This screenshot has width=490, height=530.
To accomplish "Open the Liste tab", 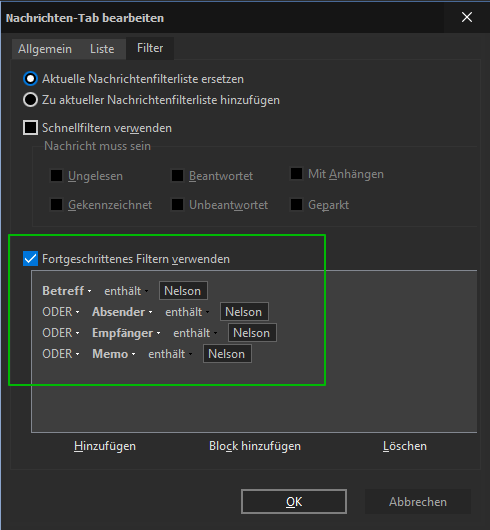I will [x=102, y=49].
